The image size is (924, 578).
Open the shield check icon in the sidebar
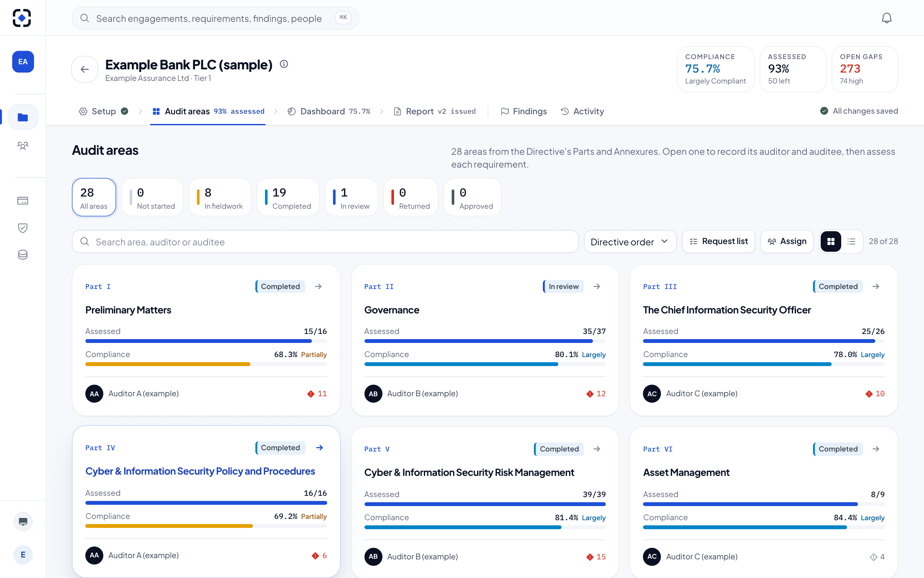pos(23,228)
